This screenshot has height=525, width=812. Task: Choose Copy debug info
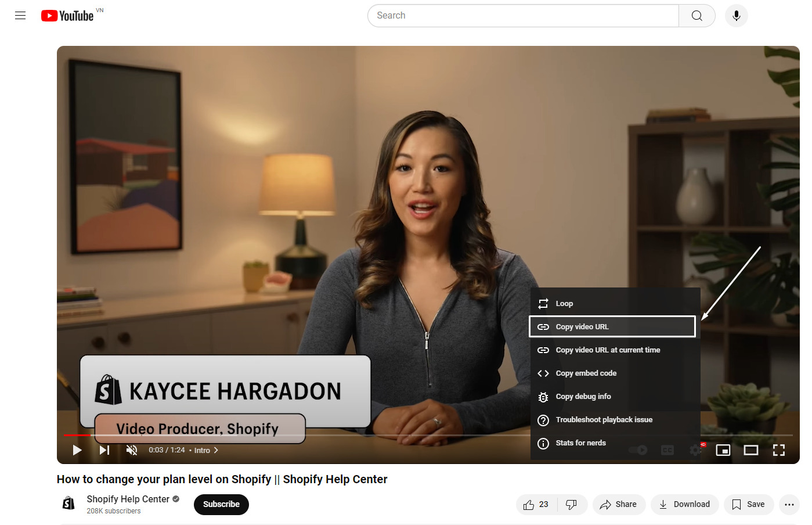[x=615, y=397]
